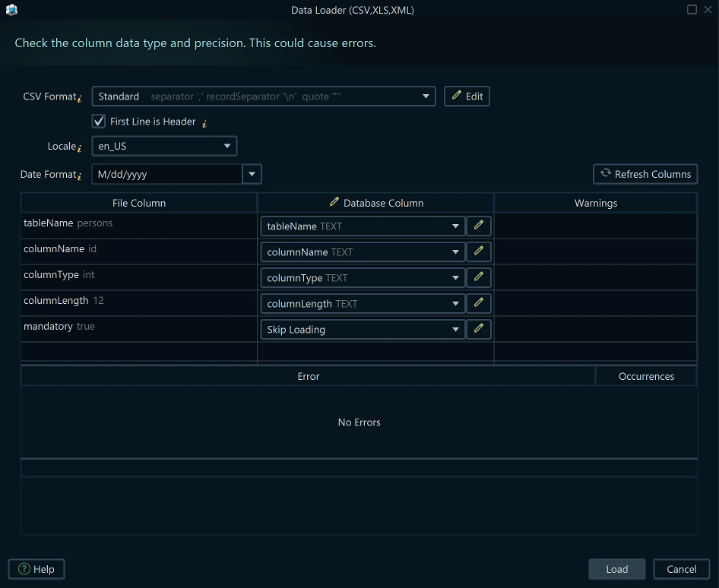Cancel the Data Loader dialog

pyautogui.click(x=681, y=569)
